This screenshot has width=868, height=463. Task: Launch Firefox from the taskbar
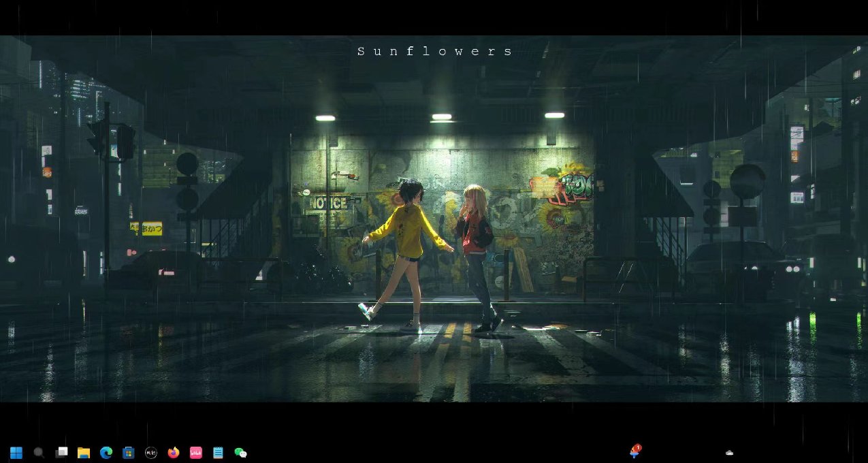coord(174,453)
